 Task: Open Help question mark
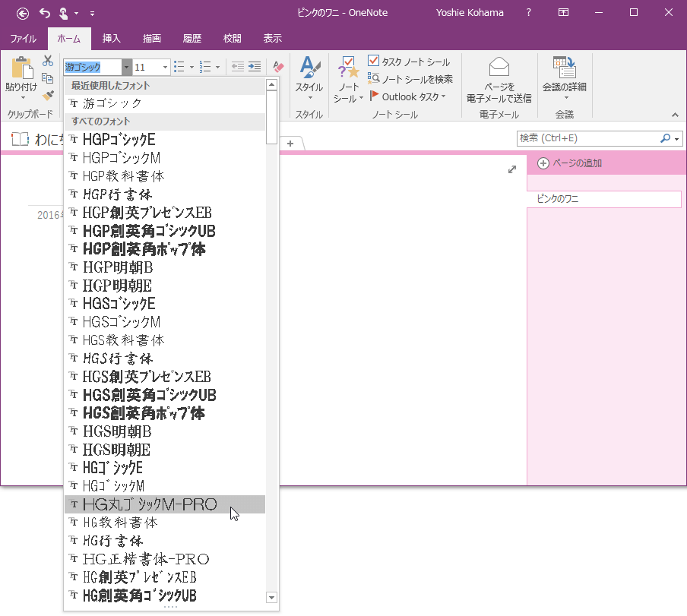(529, 13)
